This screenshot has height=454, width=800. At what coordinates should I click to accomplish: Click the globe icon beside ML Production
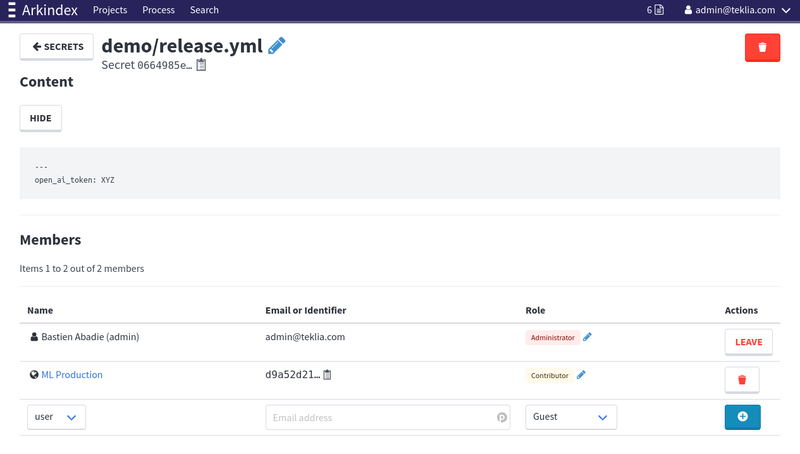[34, 374]
